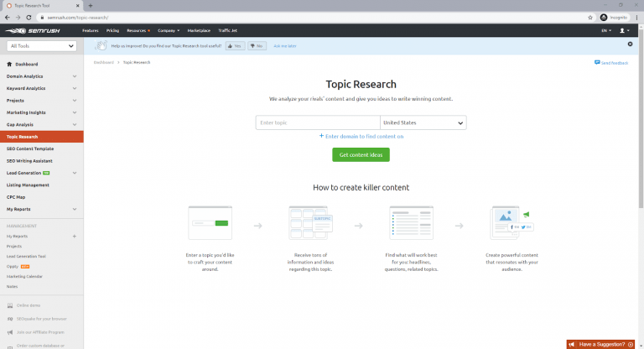Viewport: 644px width, 349px height.
Task: Open the Traffic Jet menu item
Action: pyautogui.click(x=227, y=30)
